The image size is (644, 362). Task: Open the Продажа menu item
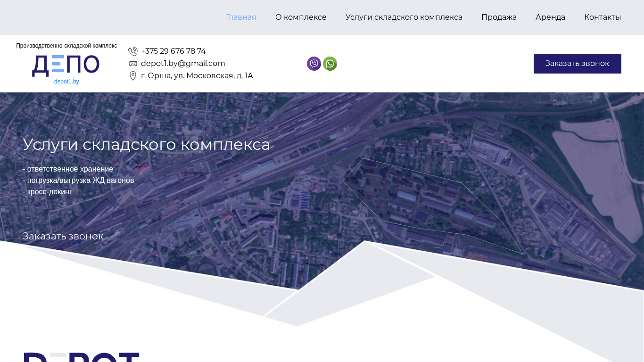(x=499, y=17)
